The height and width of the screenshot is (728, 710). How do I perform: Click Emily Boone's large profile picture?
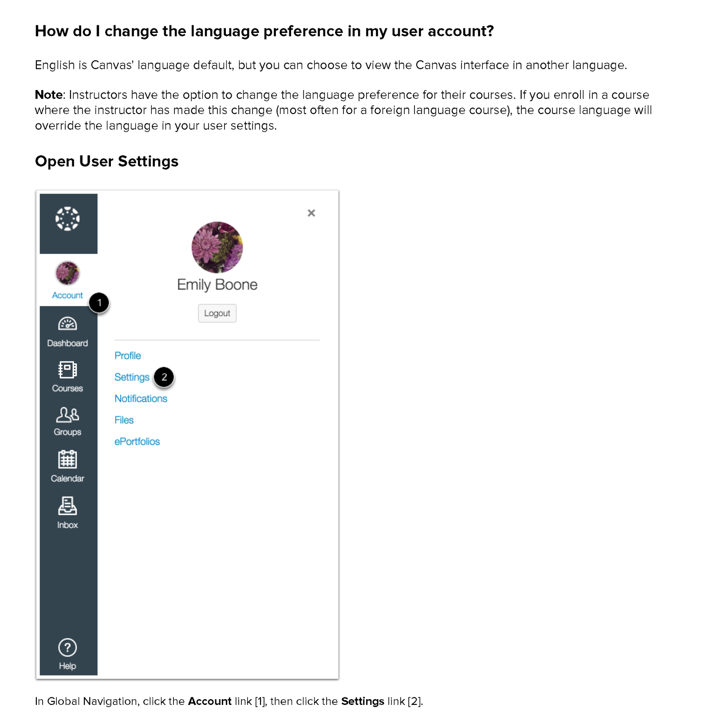217,247
